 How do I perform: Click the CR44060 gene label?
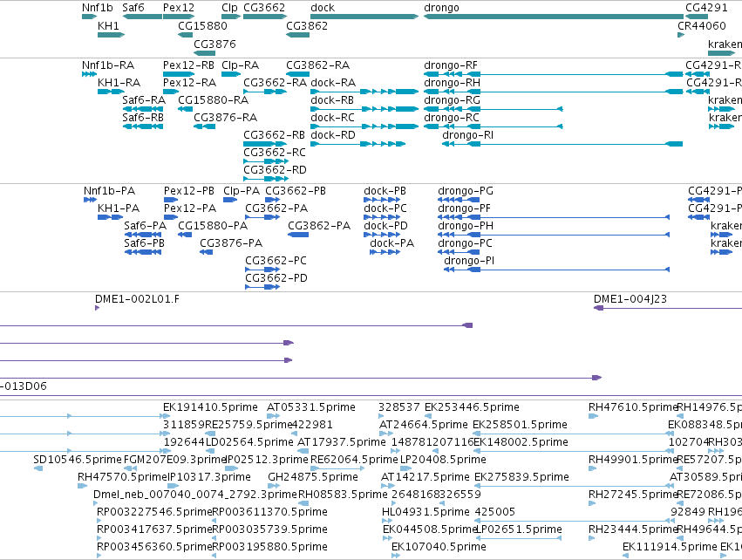click(702, 25)
